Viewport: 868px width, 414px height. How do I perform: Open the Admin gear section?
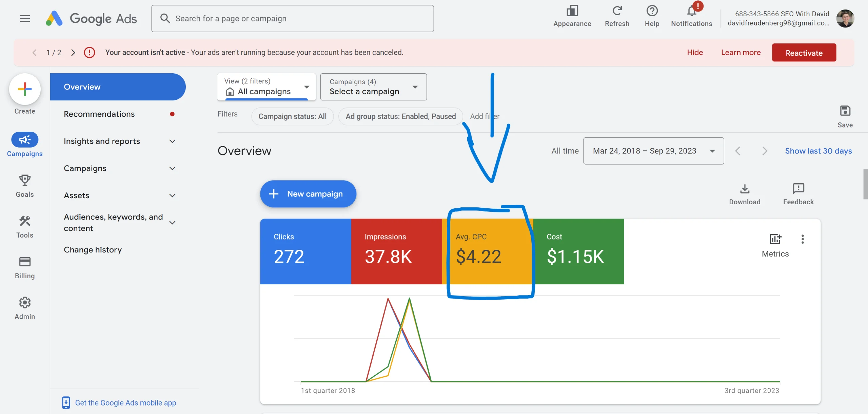(x=25, y=308)
